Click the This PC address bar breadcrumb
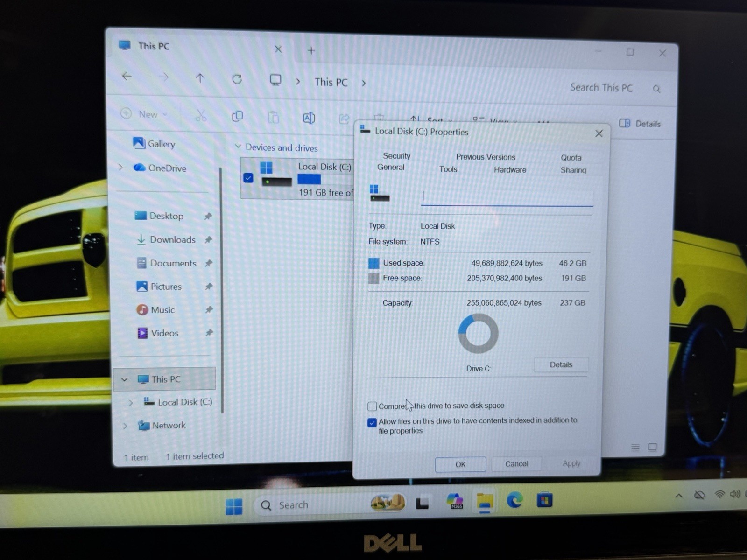 pos(331,82)
